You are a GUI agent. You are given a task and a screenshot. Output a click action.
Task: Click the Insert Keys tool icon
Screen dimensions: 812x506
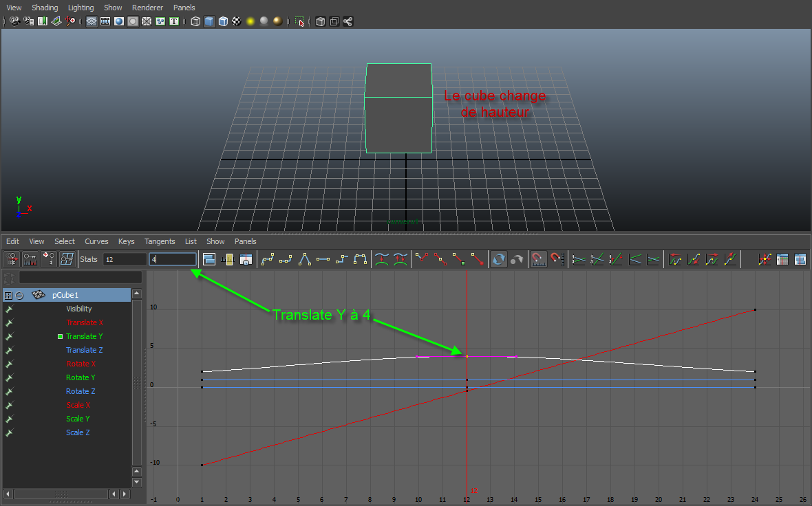(47, 259)
